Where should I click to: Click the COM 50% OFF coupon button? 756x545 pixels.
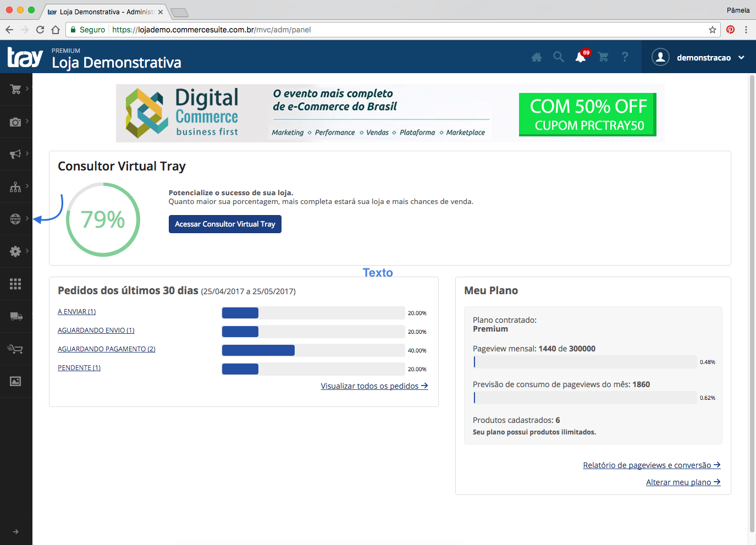point(588,114)
